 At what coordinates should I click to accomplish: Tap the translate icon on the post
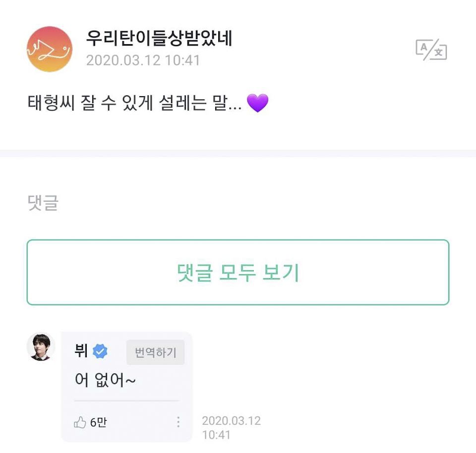coord(431,50)
